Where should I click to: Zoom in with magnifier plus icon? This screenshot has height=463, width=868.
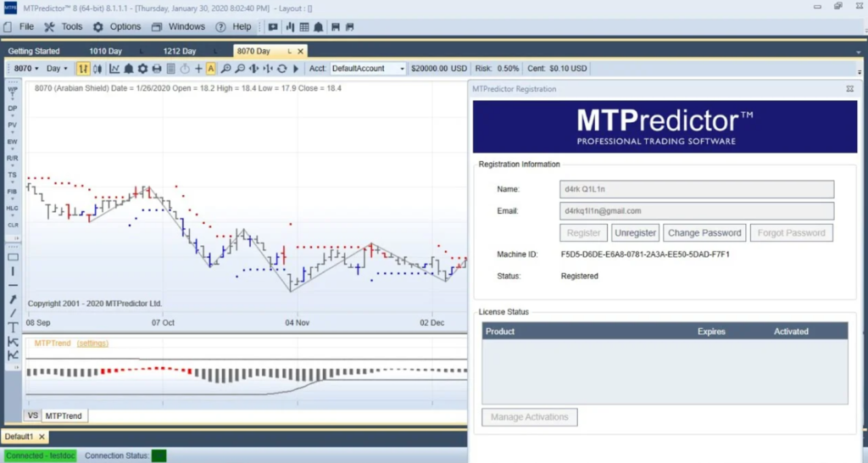coord(225,69)
